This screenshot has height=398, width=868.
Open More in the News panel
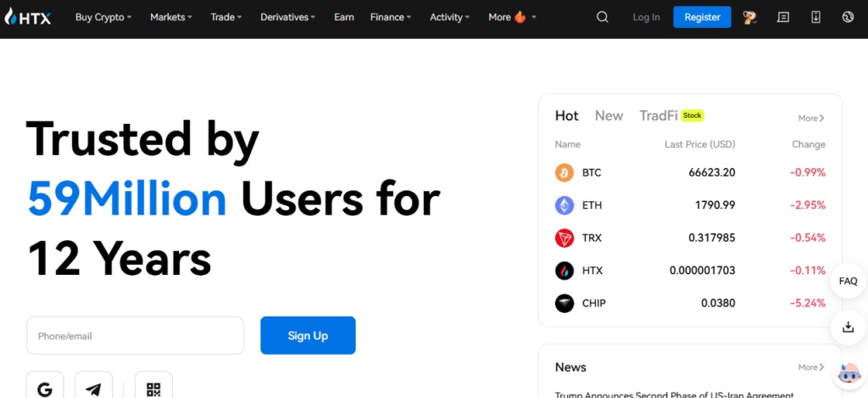pos(811,367)
